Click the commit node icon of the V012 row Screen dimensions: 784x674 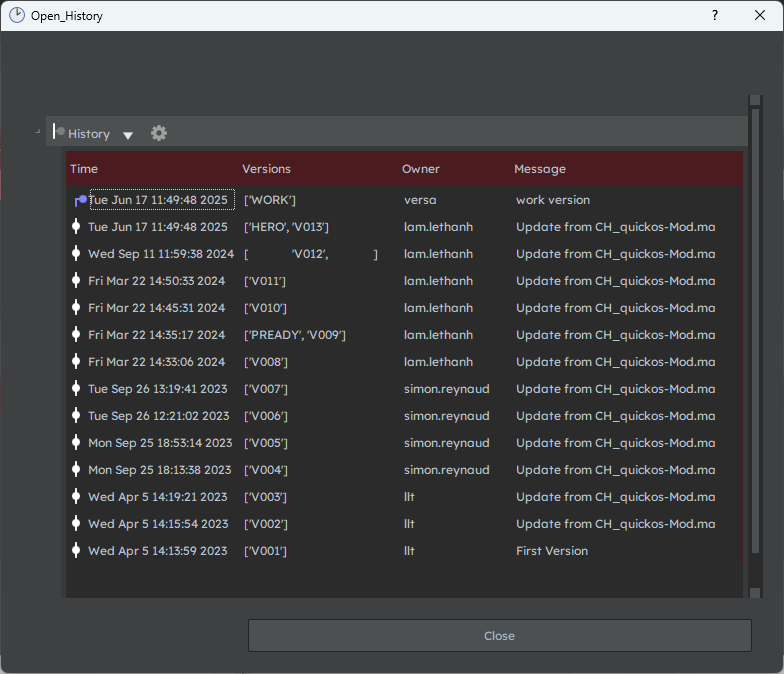pyautogui.click(x=76, y=254)
